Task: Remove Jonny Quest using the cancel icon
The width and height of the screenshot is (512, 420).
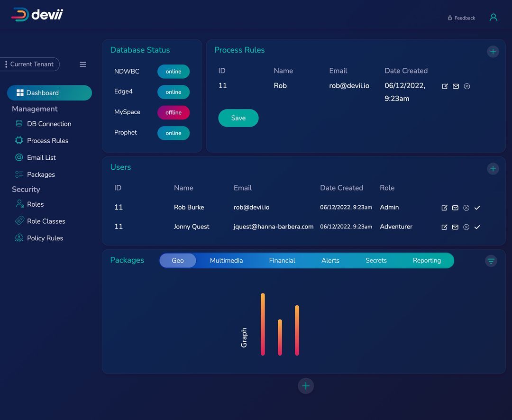Action: (x=466, y=227)
